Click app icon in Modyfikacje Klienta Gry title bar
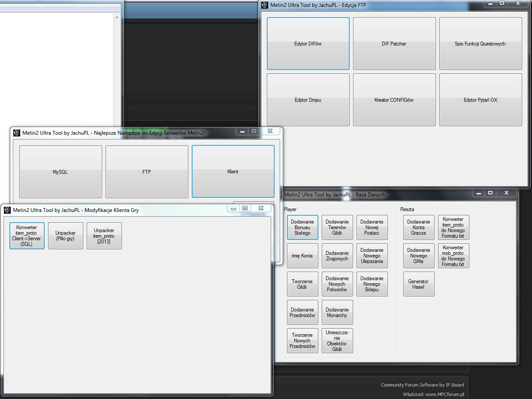 [7, 210]
